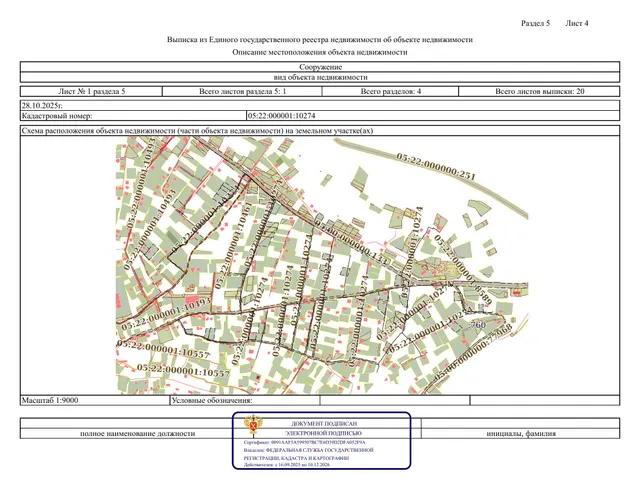
Task: Click map label "05:22:000000:7968"
Action: coord(473,353)
